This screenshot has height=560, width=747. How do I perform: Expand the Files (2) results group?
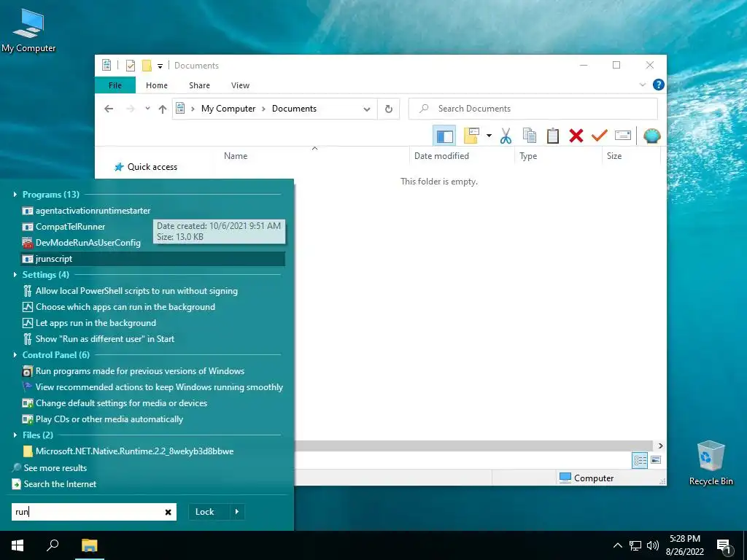pos(15,435)
